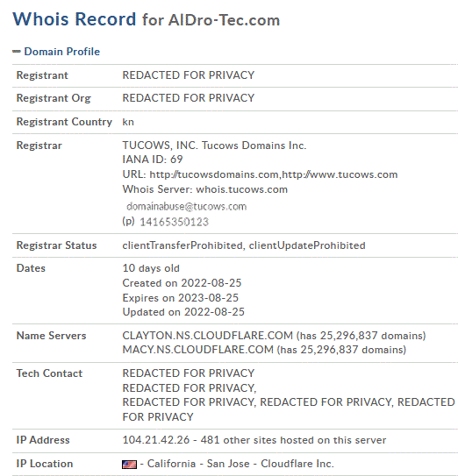Click the clientTransferProhibited status text

coord(182,245)
